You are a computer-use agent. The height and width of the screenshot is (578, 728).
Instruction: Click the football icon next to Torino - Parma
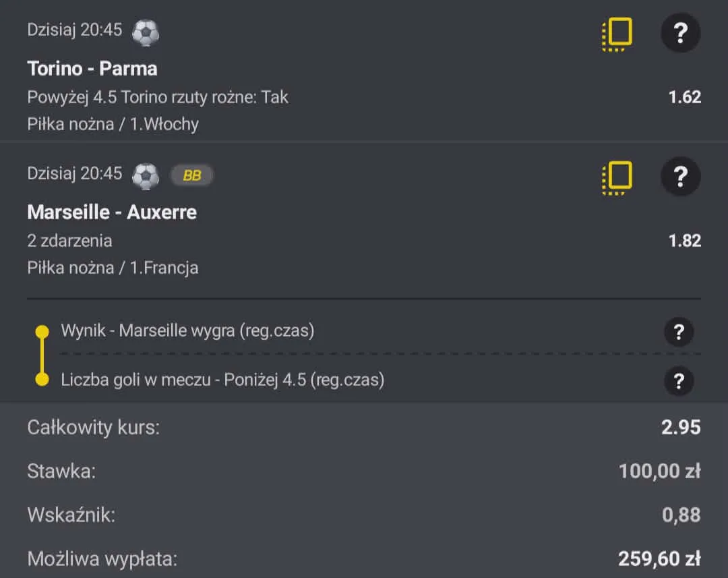point(146,32)
